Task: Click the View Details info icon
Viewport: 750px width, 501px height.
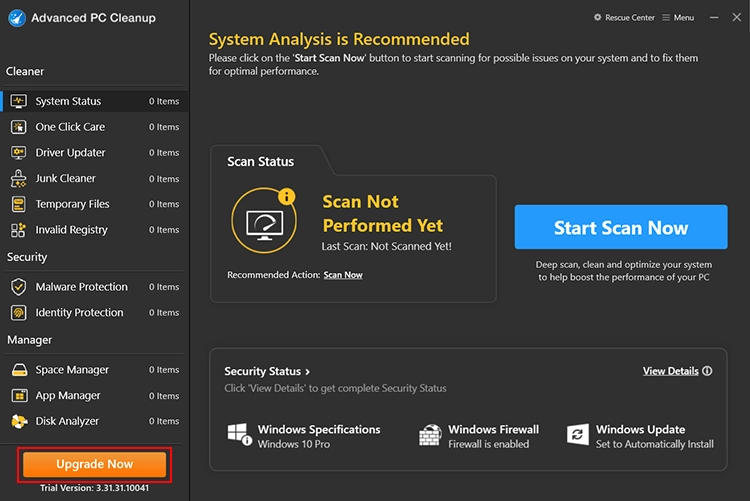Action: tap(707, 371)
